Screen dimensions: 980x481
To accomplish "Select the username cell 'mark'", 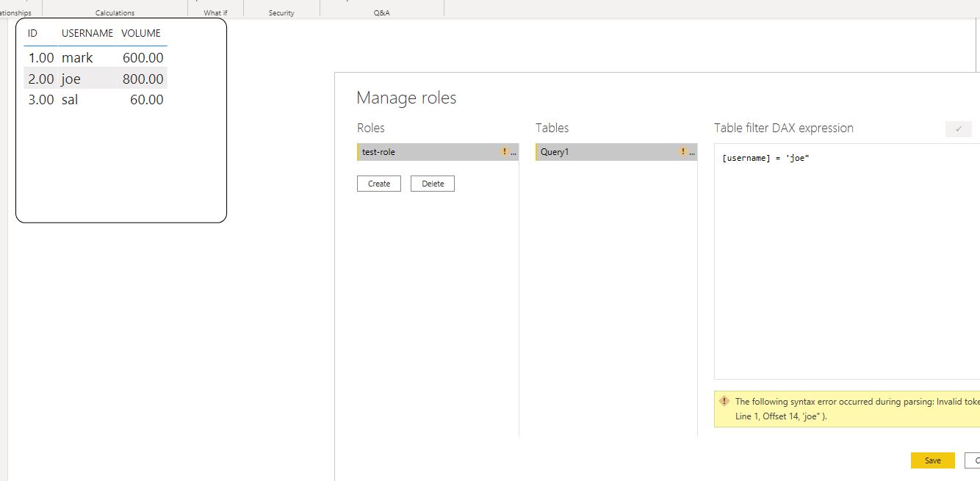I will 77,57.
